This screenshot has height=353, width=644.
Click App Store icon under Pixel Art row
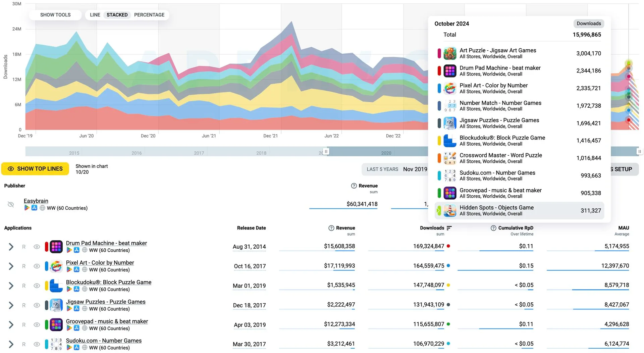(x=76, y=269)
